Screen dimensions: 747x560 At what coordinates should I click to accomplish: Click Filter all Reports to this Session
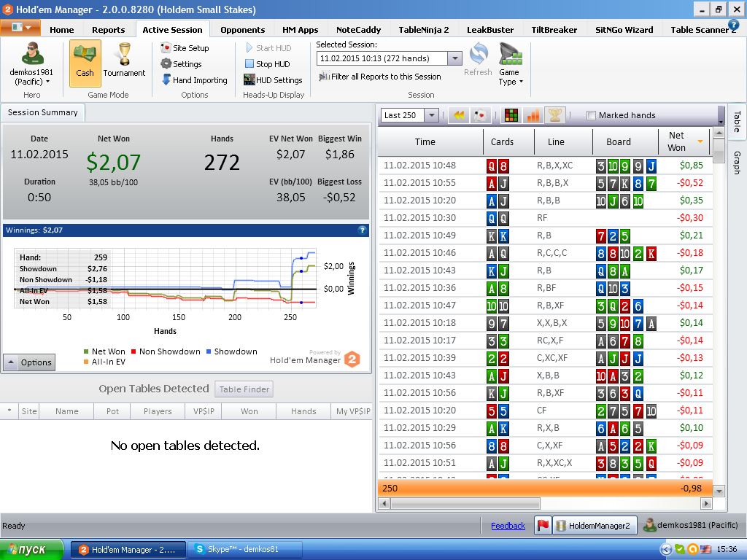pyautogui.click(x=380, y=77)
